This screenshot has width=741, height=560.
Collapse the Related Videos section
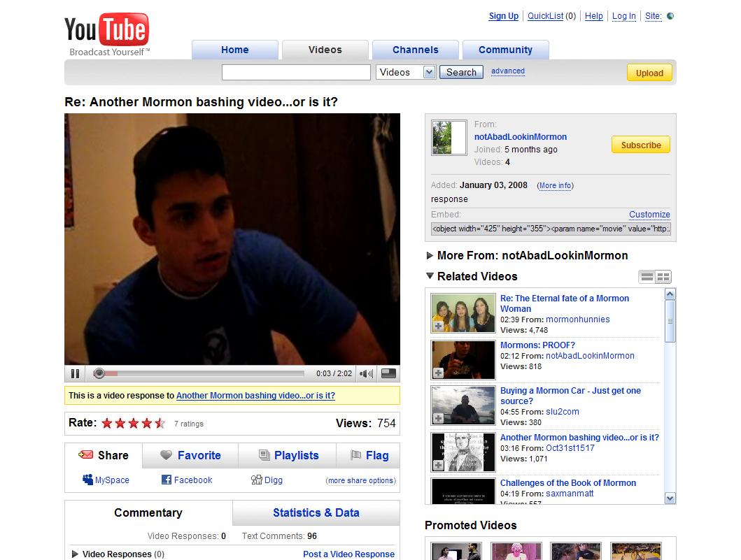(x=430, y=276)
